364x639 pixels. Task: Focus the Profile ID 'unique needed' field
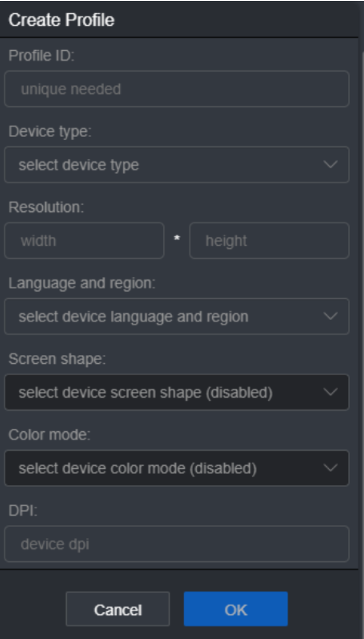[x=176, y=89]
